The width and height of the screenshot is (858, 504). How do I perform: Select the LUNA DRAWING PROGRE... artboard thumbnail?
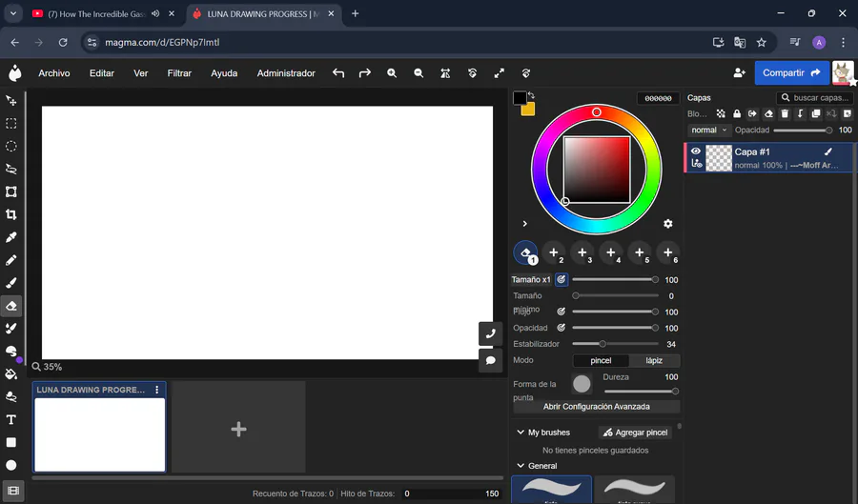[99, 434]
